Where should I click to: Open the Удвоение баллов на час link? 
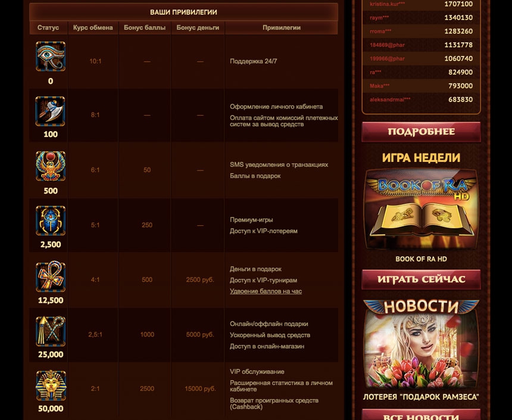pyautogui.click(x=266, y=291)
